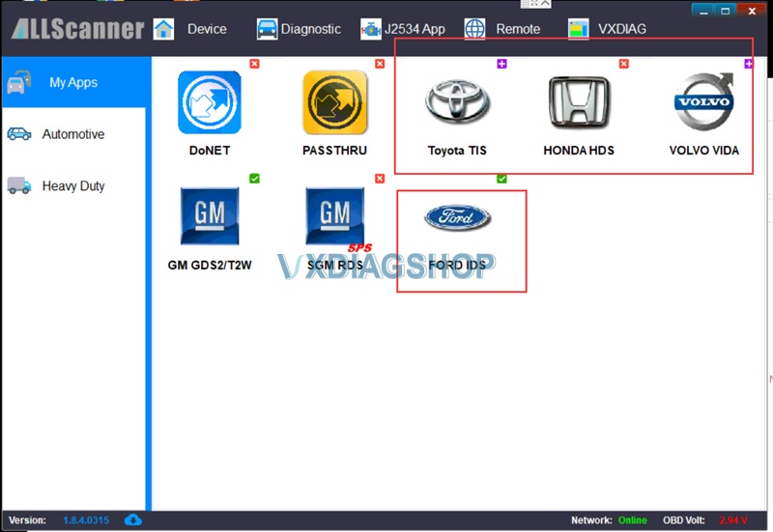Click the ALLScanner logo
The image size is (773, 532).
coord(78,29)
